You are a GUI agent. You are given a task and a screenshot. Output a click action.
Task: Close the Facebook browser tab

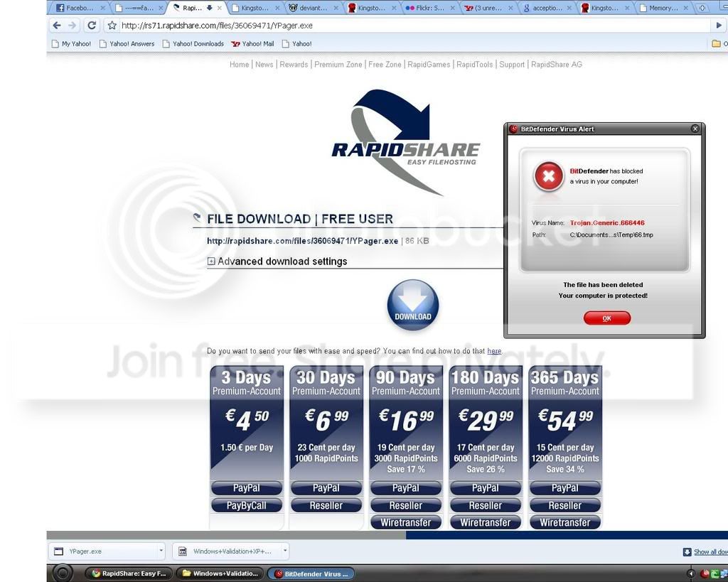click(102, 8)
